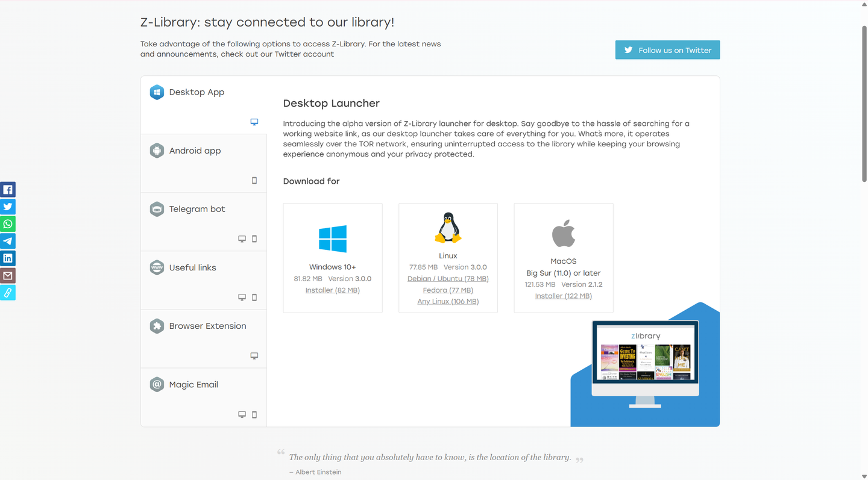This screenshot has height=480, width=868.
Task: Switch to the Android app tab
Action: (204, 163)
